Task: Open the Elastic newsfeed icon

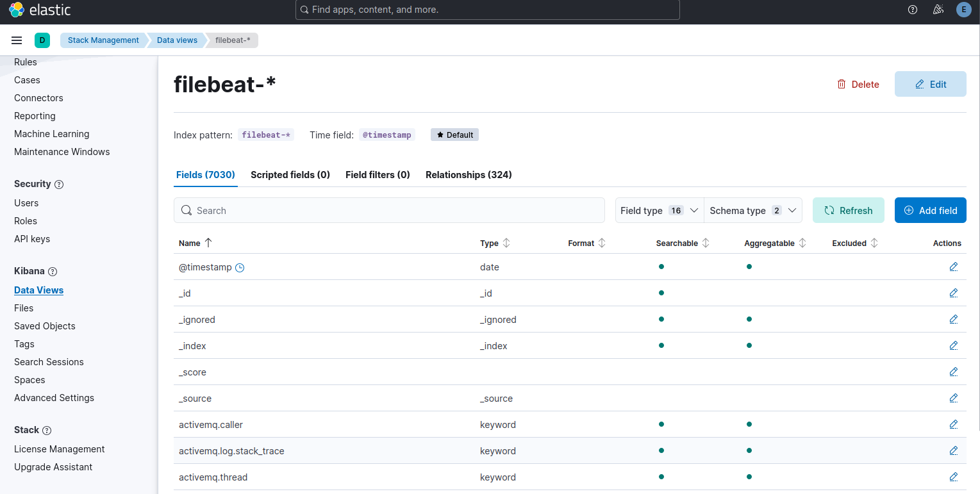Action: coord(938,10)
